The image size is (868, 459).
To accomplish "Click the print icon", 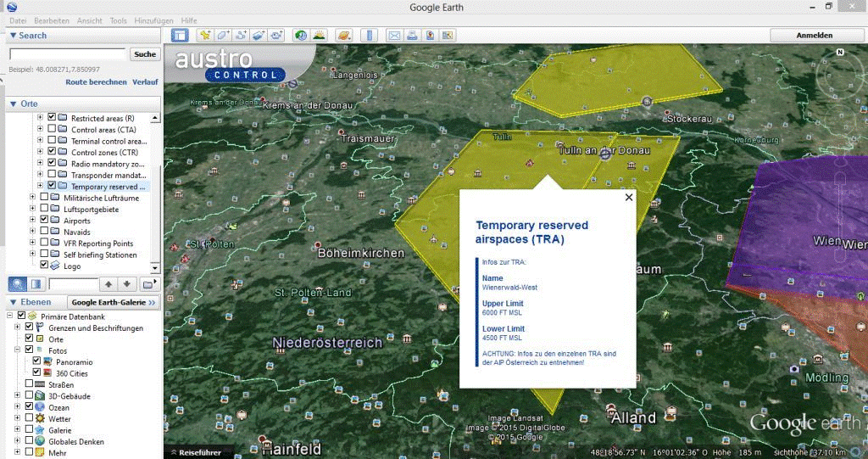I will tap(412, 36).
